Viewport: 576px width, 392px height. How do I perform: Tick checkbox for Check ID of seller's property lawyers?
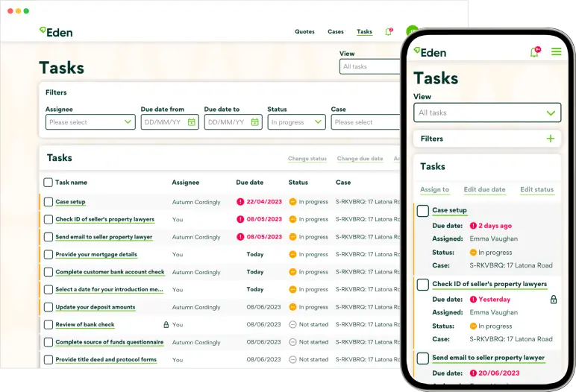[x=48, y=219]
